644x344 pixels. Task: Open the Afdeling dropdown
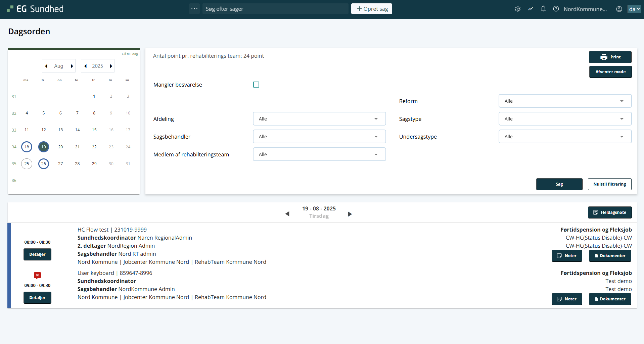point(319,119)
